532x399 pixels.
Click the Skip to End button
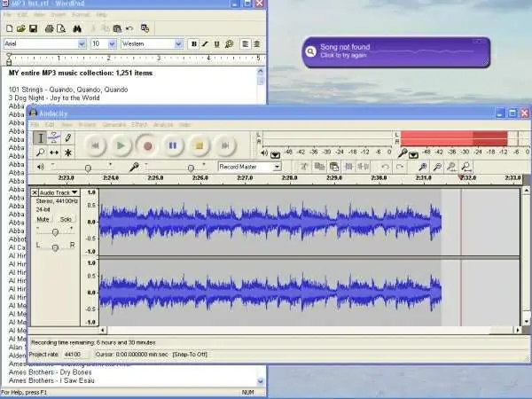[x=225, y=145]
